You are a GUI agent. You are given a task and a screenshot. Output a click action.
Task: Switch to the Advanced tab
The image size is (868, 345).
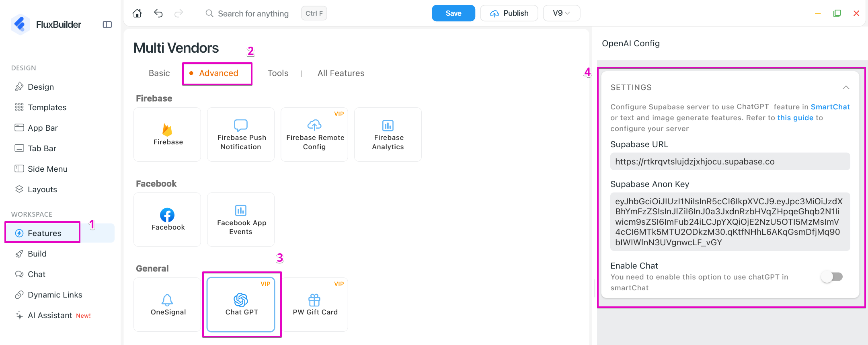(218, 73)
